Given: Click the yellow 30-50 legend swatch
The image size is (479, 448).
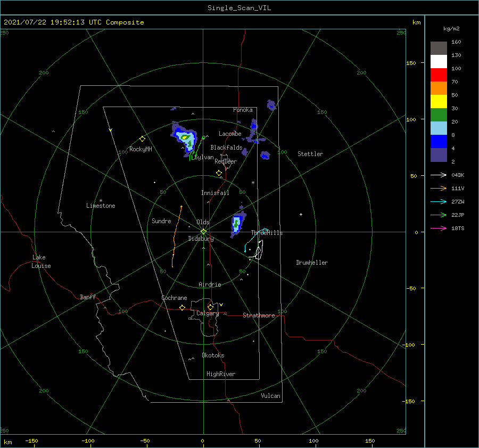Looking at the screenshot, I should click(439, 102).
